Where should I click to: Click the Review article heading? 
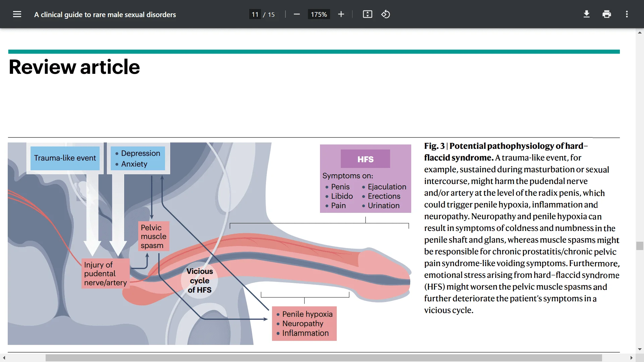tap(74, 67)
